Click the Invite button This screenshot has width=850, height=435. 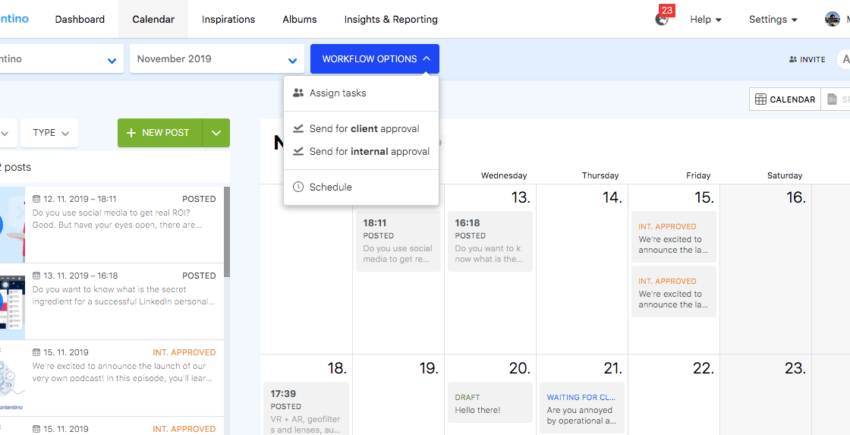[807, 60]
